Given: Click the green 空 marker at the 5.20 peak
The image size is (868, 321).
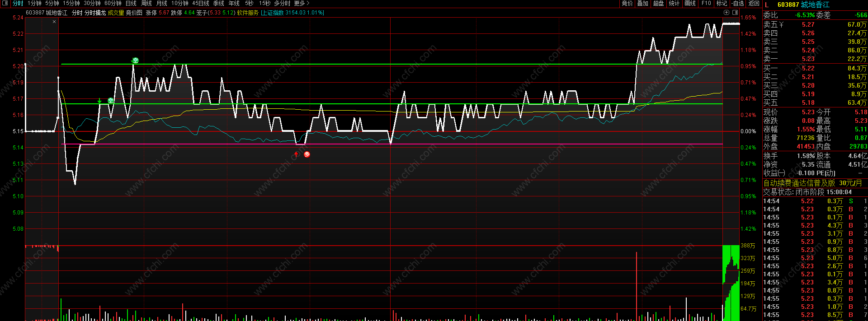Looking at the screenshot, I should click(135, 60).
